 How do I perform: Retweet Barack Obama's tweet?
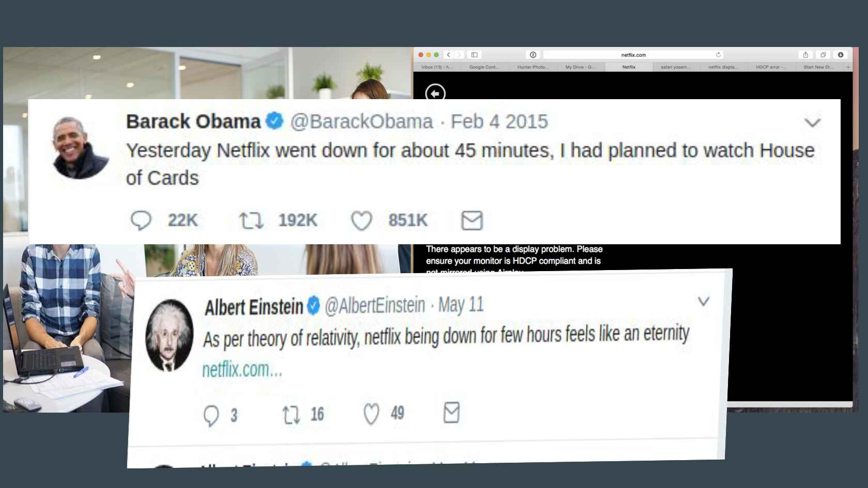pos(251,221)
